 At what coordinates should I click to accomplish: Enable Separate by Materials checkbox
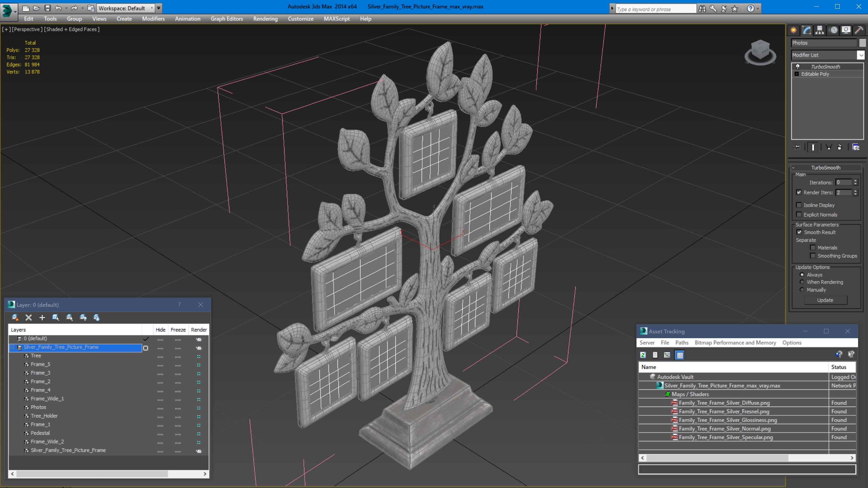pos(813,247)
